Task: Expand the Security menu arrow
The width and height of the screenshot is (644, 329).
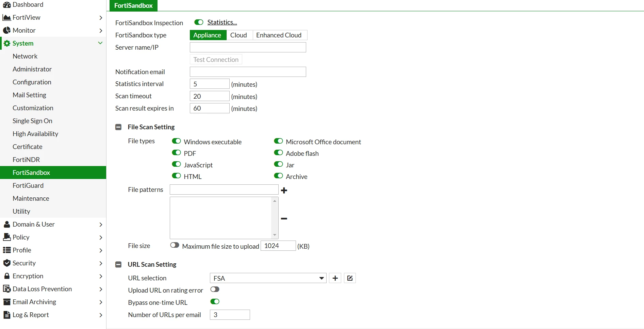Action: click(101, 263)
